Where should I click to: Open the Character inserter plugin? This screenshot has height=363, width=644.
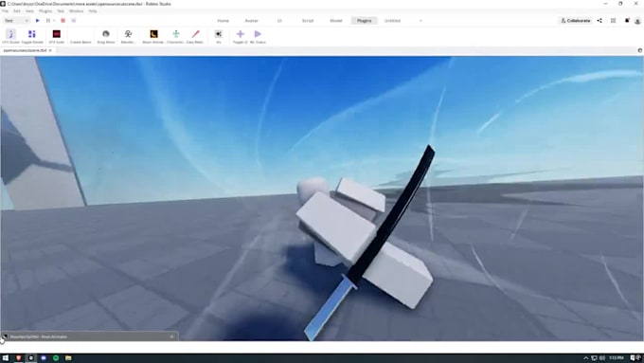point(176,36)
